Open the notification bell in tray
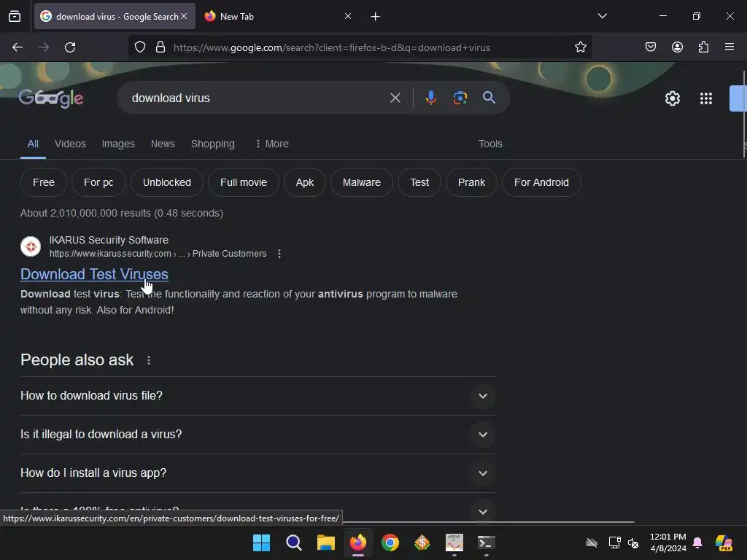 tap(697, 542)
